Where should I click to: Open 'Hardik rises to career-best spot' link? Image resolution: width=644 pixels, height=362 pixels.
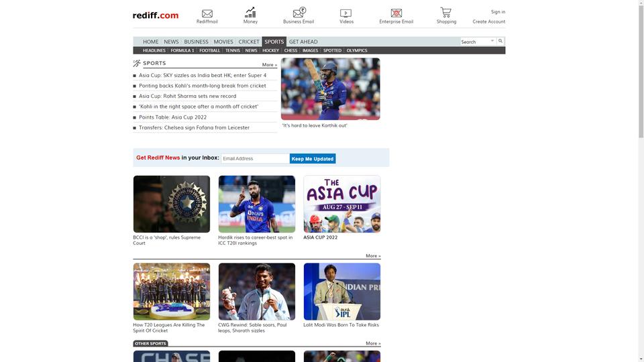coord(256,240)
